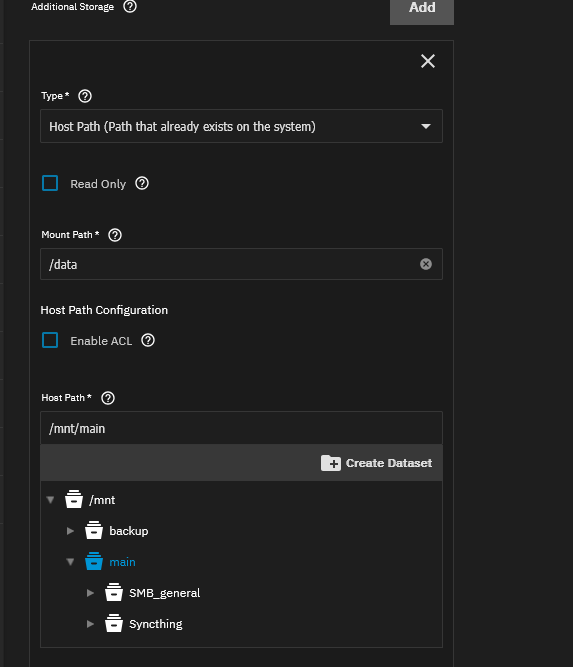573x667 pixels.
Task: Click Create Dataset button
Action: pos(376,463)
